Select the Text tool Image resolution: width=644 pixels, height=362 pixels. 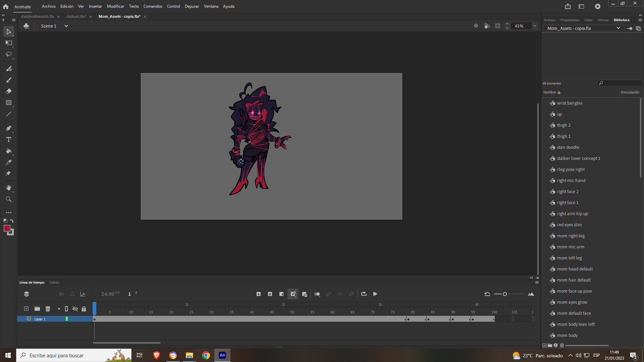[x=9, y=139]
